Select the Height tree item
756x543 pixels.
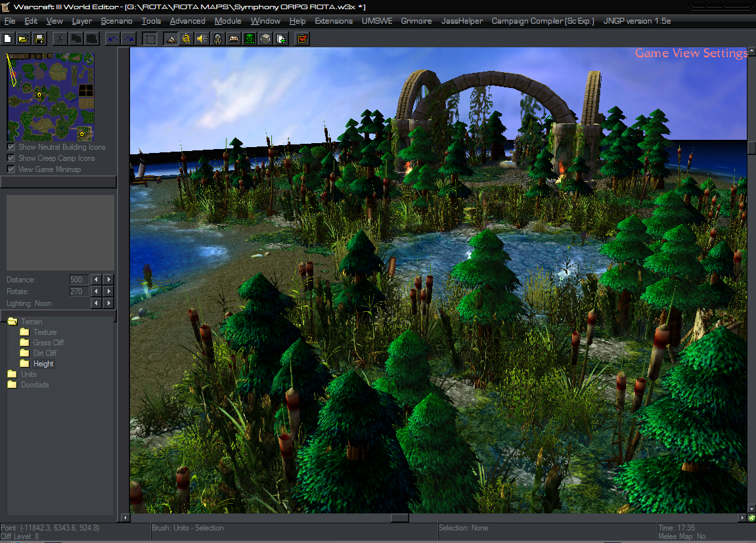43,364
